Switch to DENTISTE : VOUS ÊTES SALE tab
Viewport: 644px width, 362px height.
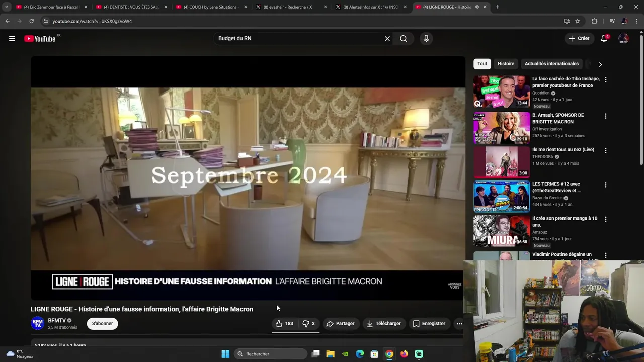click(x=131, y=7)
